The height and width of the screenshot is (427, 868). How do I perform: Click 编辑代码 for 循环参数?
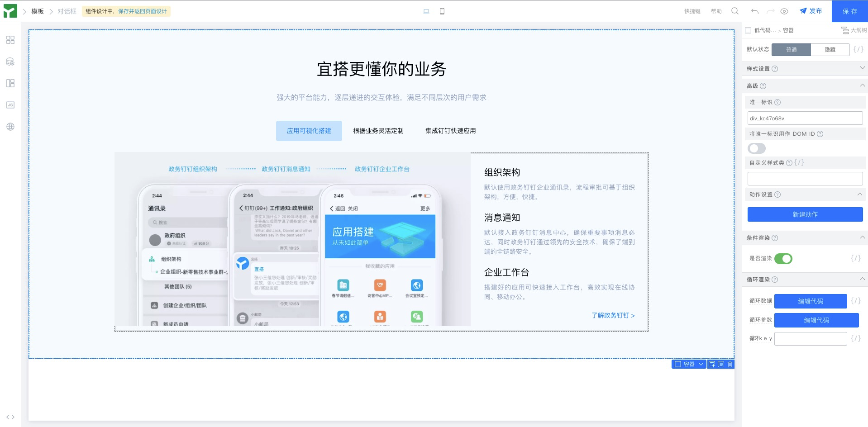point(816,320)
